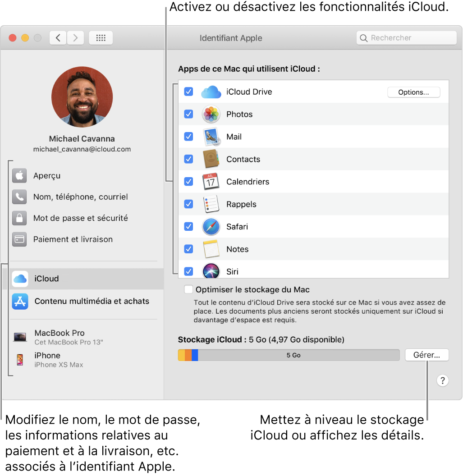This screenshot has width=463, height=476.
Task: Uncheck the Safari checkbox
Action: [x=188, y=226]
